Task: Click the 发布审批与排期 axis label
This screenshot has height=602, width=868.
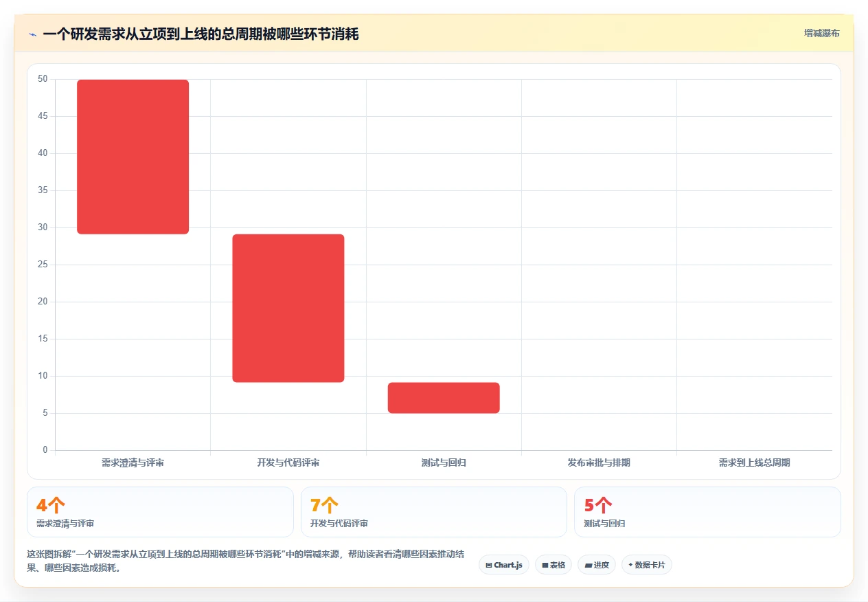Action: (x=599, y=462)
